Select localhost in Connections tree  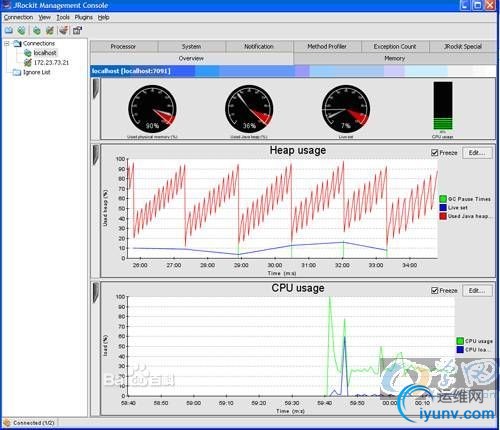tap(45, 53)
